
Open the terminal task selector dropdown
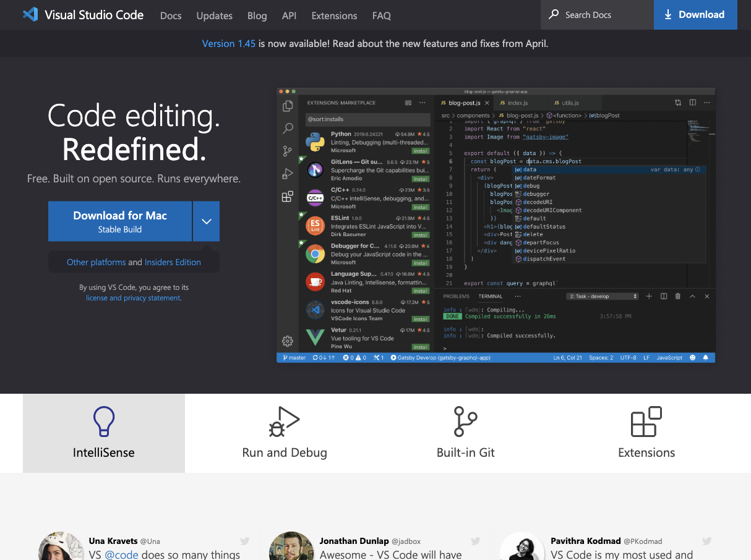point(603,297)
